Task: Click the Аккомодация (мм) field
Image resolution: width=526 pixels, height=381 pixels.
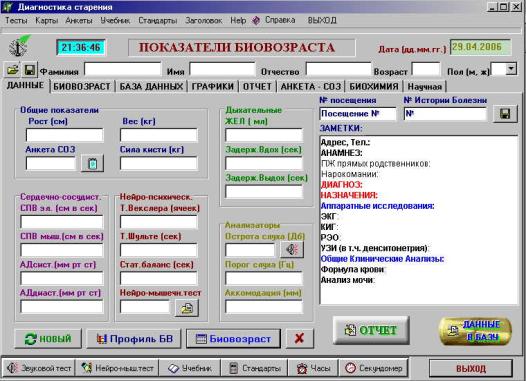Action: (x=264, y=307)
